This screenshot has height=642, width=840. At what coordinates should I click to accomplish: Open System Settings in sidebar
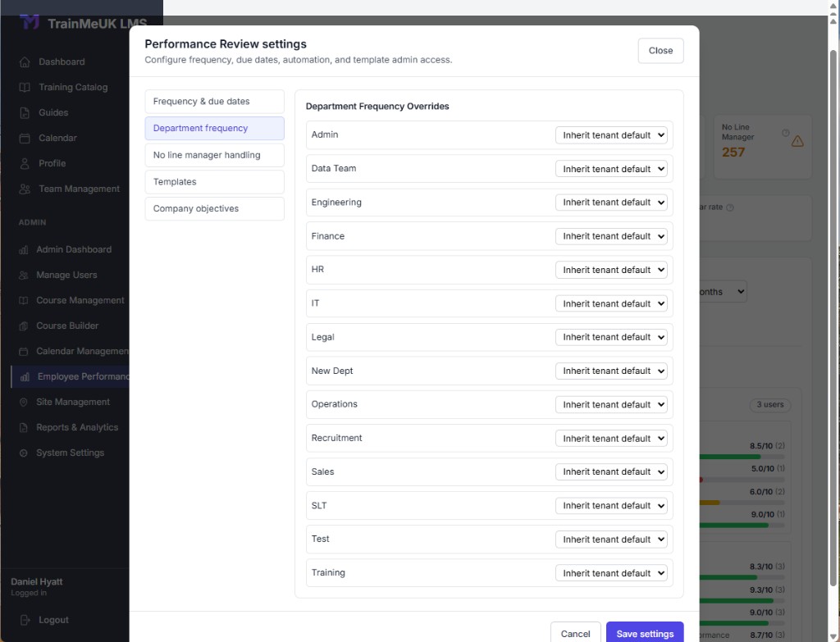point(71,453)
